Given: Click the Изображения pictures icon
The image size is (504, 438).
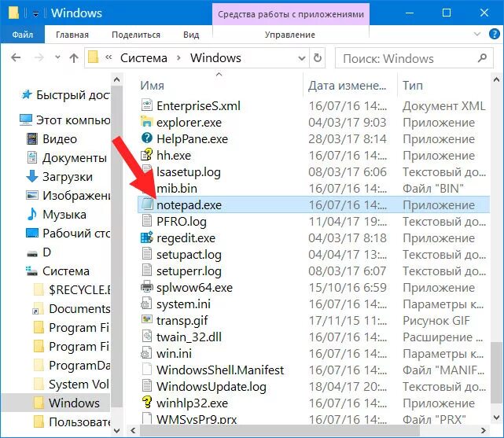Looking at the screenshot, I should coord(31,195).
